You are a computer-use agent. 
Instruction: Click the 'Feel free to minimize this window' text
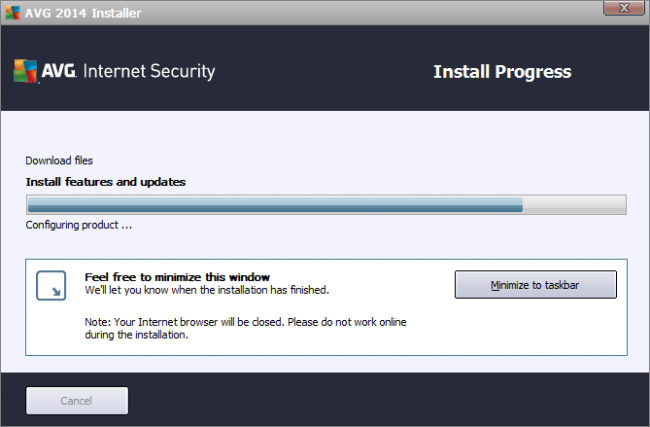(x=177, y=277)
